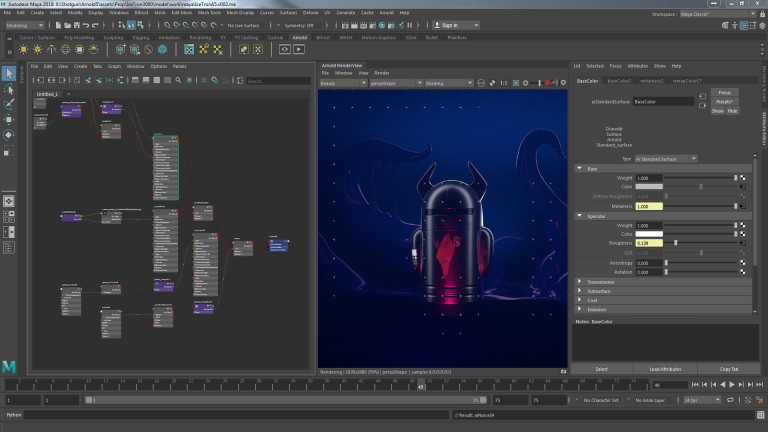Open the Modeling menu set dropdown
Viewport: 768px width, 432px height.
[x=24, y=25]
